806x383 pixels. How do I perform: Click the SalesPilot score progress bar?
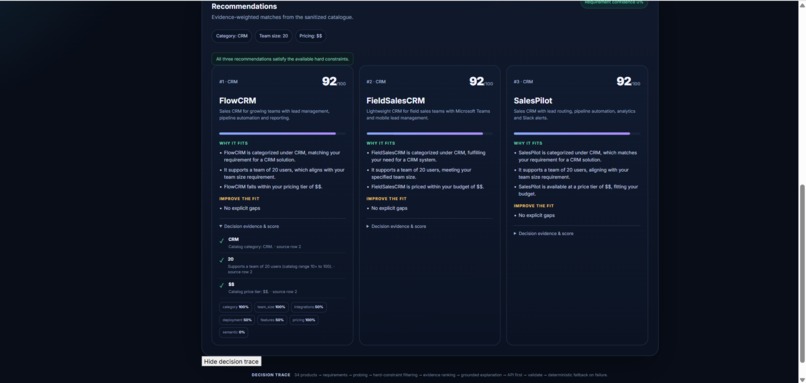coord(577,134)
